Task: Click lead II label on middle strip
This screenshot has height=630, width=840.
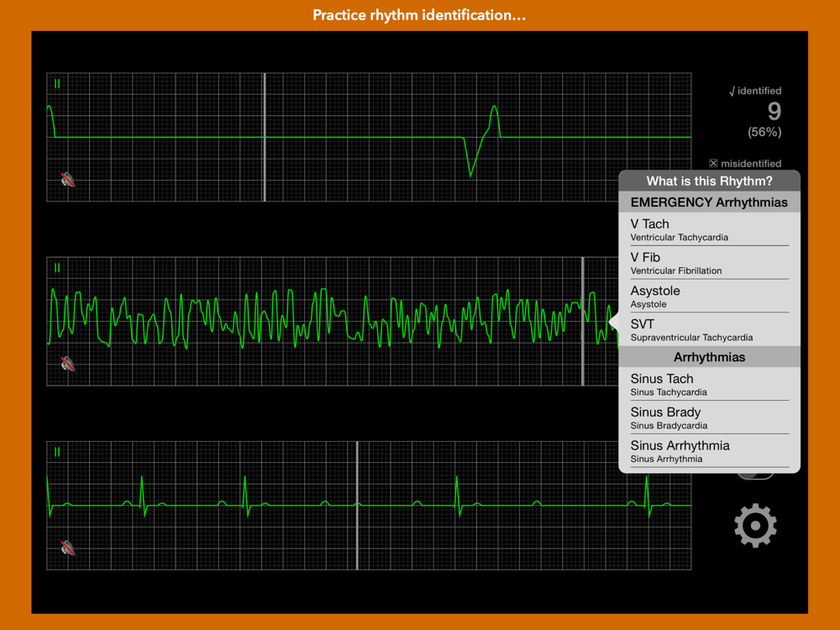Action: [57, 269]
